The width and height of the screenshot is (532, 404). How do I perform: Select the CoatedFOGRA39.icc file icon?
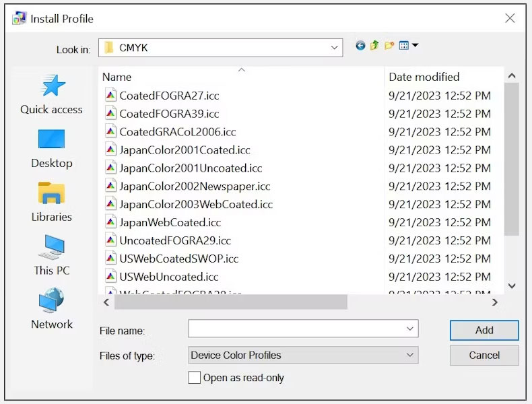[110, 113]
